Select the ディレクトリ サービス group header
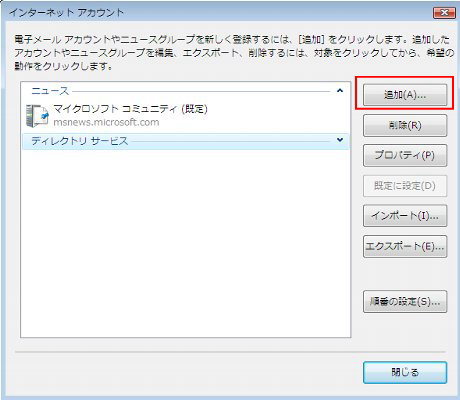 (x=185, y=141)
